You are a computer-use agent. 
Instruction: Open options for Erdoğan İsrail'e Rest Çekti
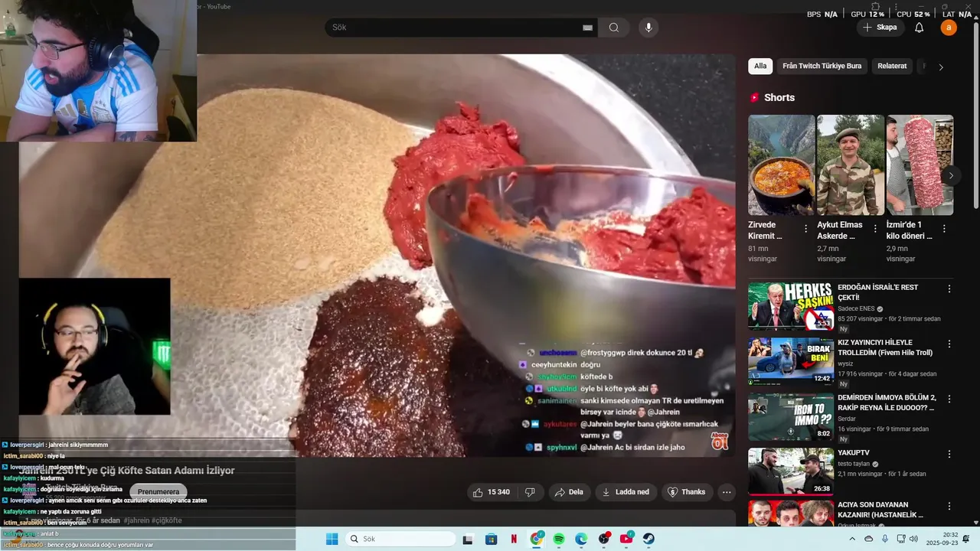[x=949, y=289]
